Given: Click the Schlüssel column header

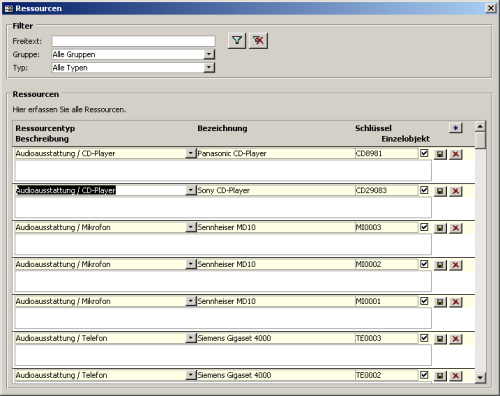Looking at the screenshot, I should click(x=373, y=128).
